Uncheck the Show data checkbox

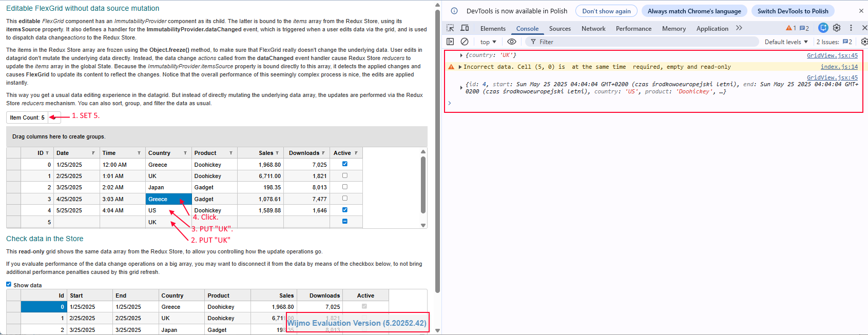(9, 284)
